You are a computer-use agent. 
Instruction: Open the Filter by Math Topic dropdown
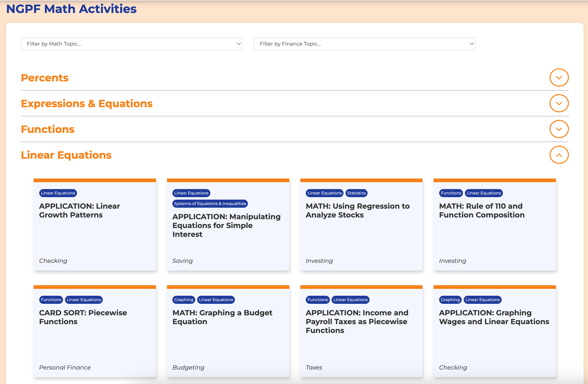click(x=131, y=44)
